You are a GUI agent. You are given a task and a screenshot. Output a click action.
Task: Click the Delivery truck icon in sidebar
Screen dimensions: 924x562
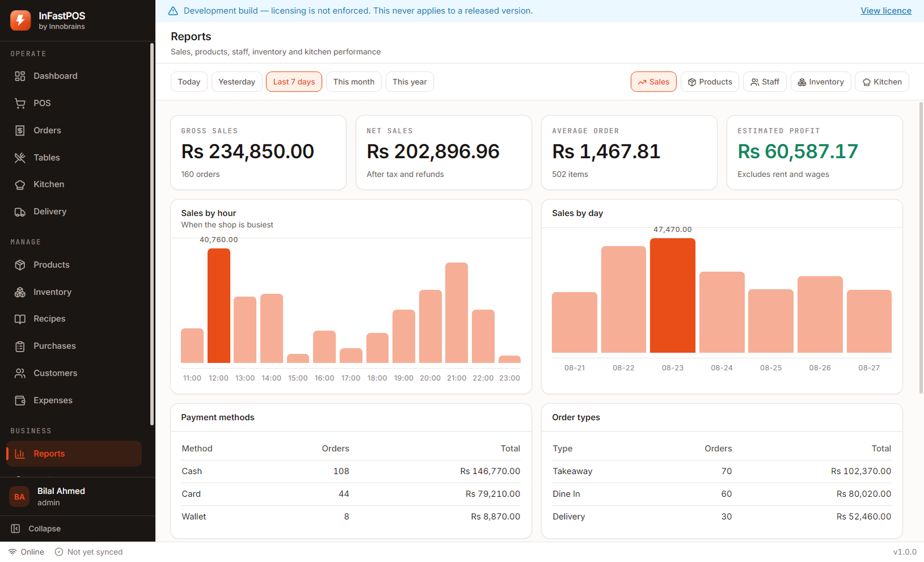click(x=20, y=212)
